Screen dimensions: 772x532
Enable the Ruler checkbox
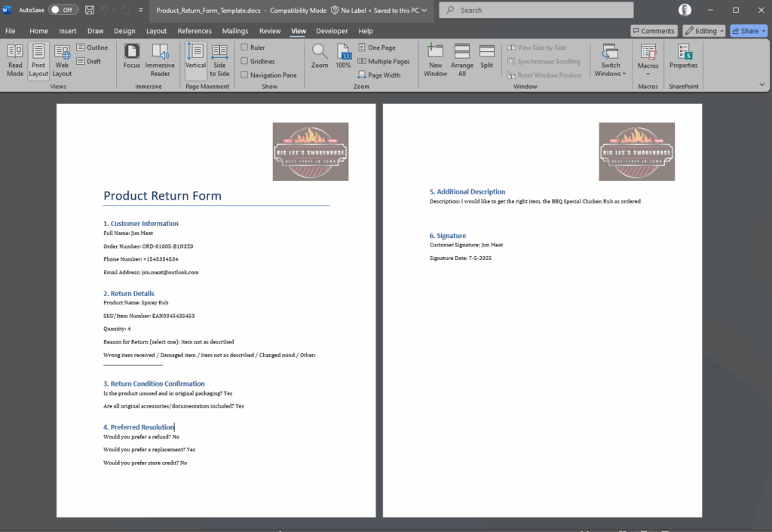coord(244,47)
